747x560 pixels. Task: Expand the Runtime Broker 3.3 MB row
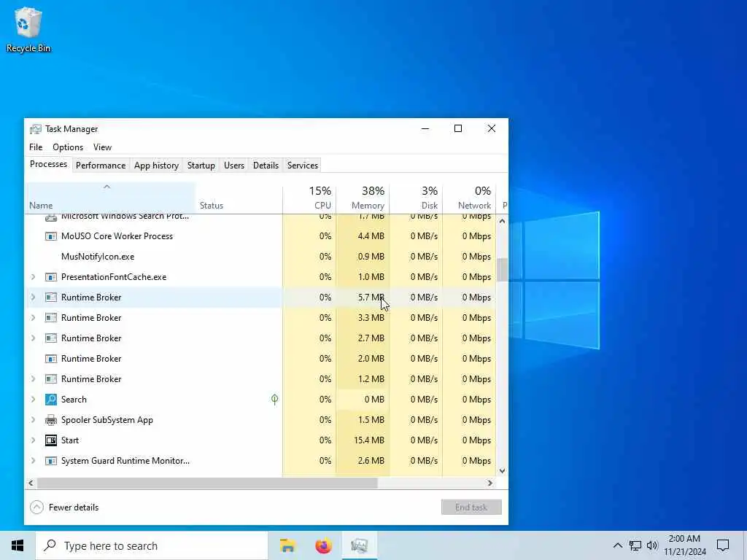[33, 318]
